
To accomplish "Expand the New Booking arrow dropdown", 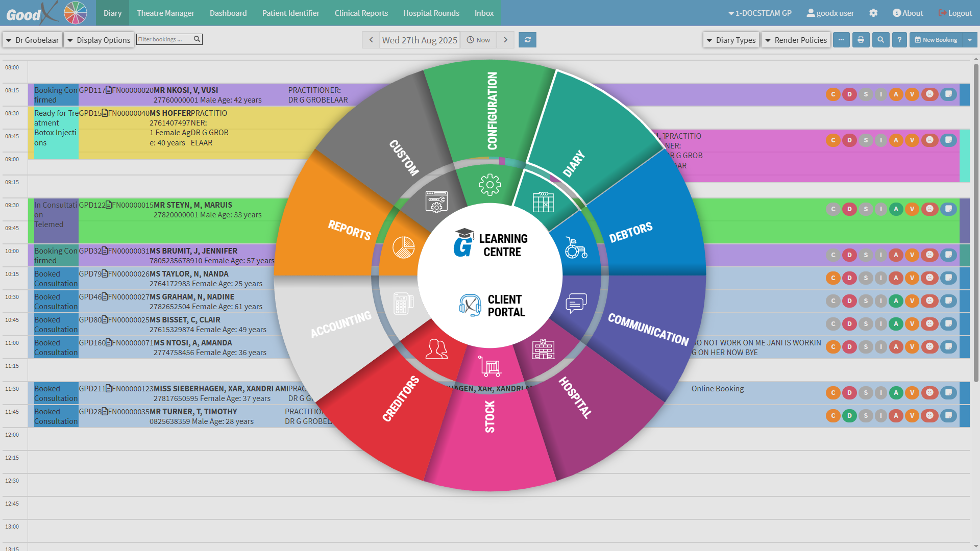I will tap(970, 40).
